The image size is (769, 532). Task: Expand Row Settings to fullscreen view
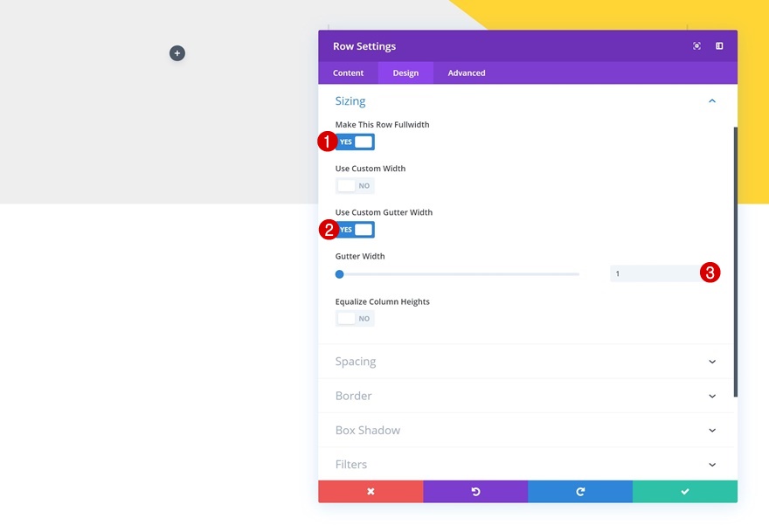[696, 46]
